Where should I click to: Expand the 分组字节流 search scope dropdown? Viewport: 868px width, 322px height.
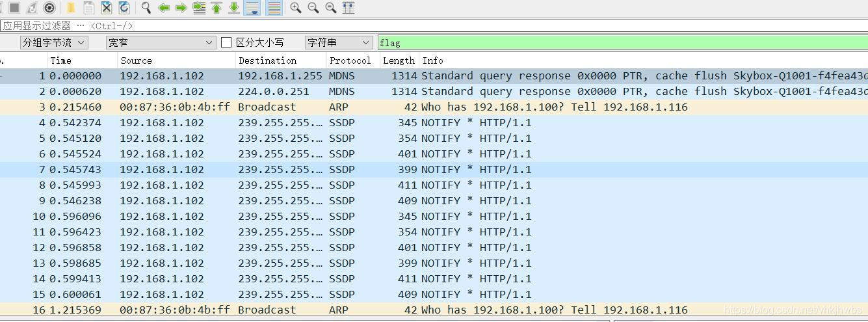coord(53,42)
